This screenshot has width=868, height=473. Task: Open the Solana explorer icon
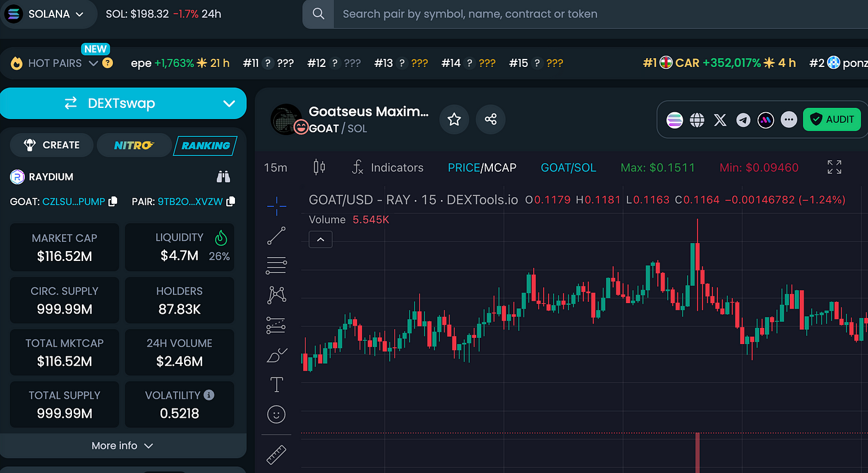[x=675, y=120]
